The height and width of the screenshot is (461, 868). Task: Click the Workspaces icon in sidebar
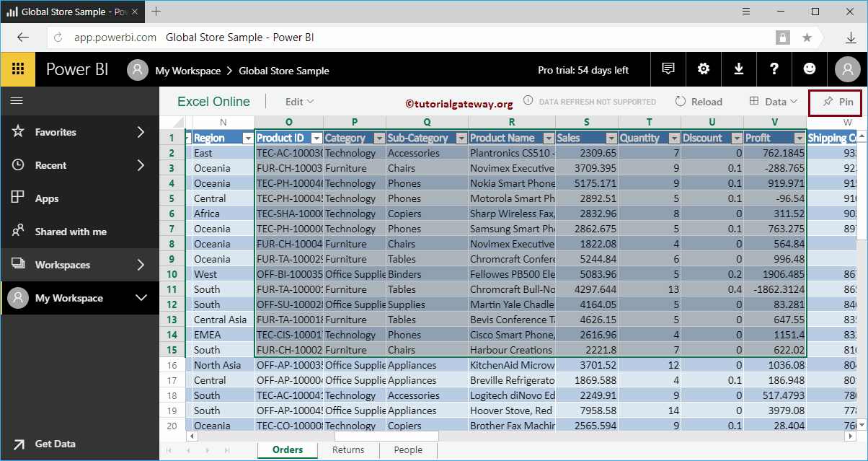[x=18, y=264]
